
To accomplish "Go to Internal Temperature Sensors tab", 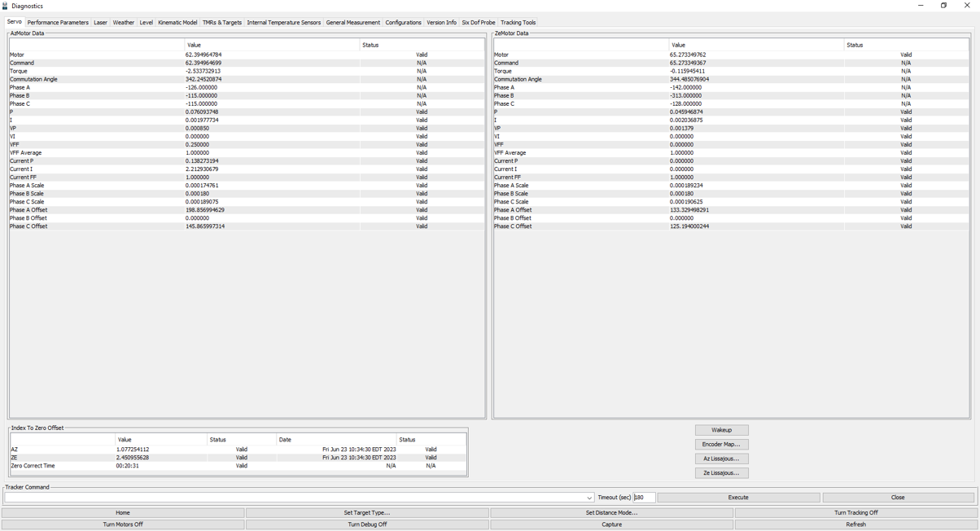I will click(283, 23).
